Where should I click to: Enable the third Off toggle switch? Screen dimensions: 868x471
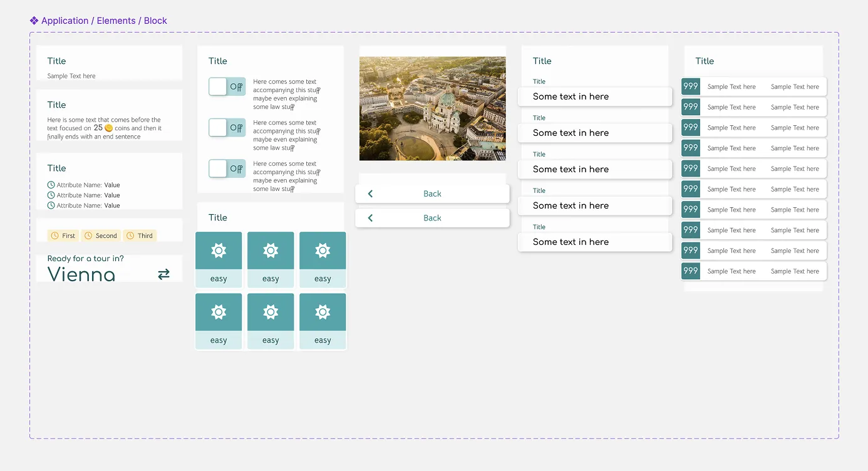click(227, 168)
